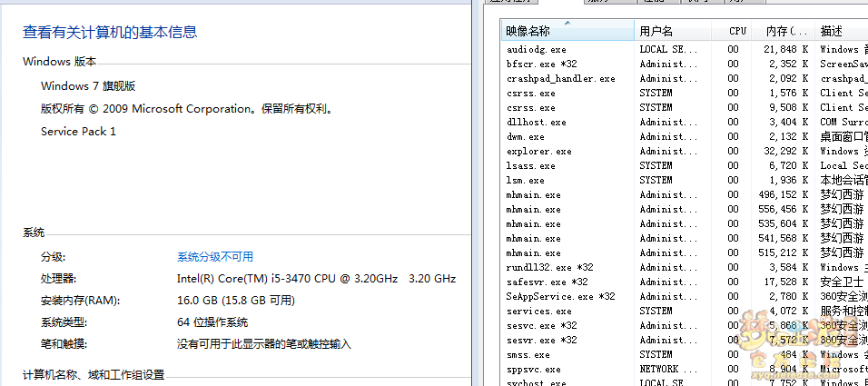Image resolution: width=868 pixels, height=386 pixels.
Task: Click the 2009 Microsoft Corporation copyright line
Action: pyautogui.click(x=188, y=109)
